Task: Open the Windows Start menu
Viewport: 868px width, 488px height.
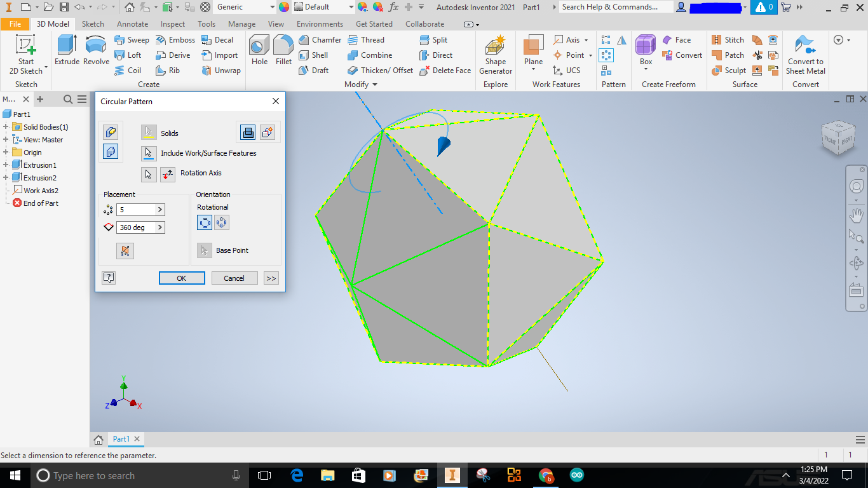Action: point(15,475)
